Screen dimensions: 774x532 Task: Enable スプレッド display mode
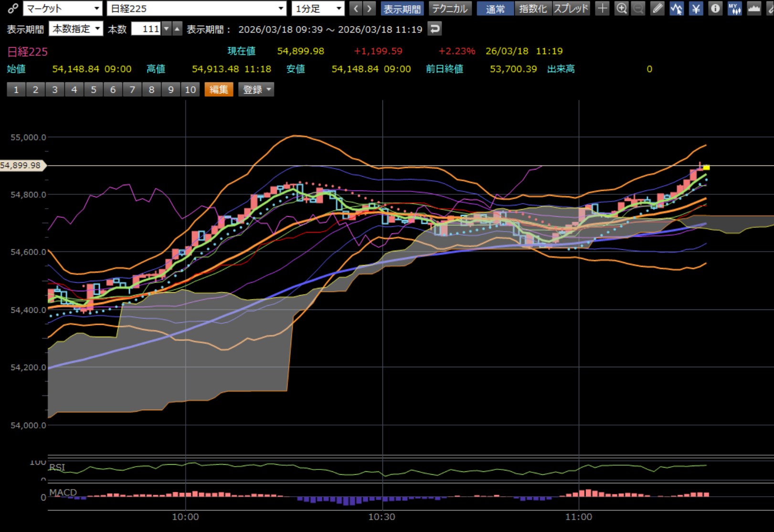571,9
